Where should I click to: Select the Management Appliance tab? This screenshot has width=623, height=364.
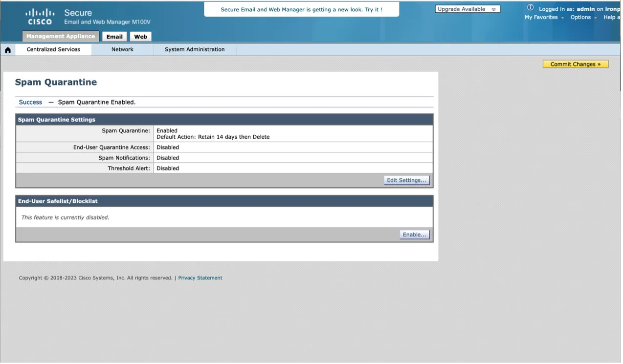(61, 37)
